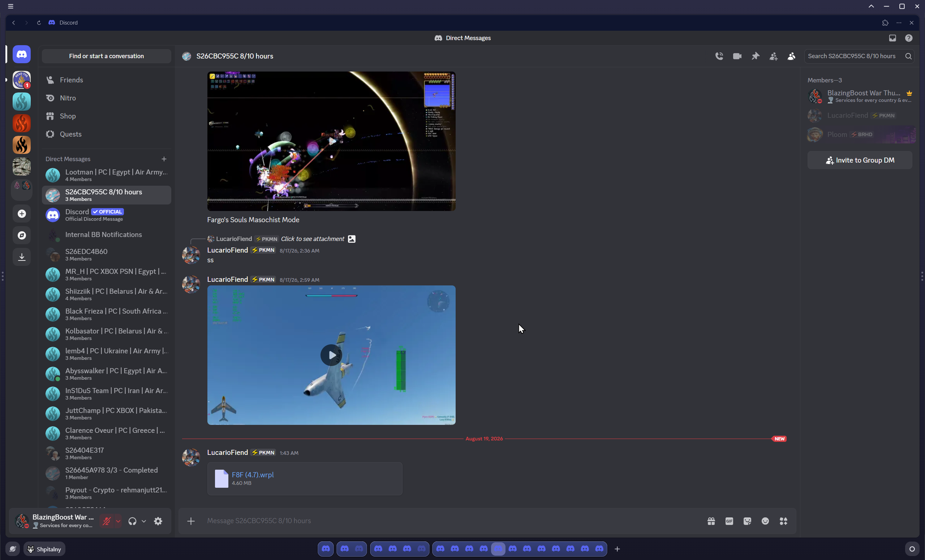Open the Discord inbox
Image resolution: width=925 pixels, height=560 pixels.
[x=892, y=38]
